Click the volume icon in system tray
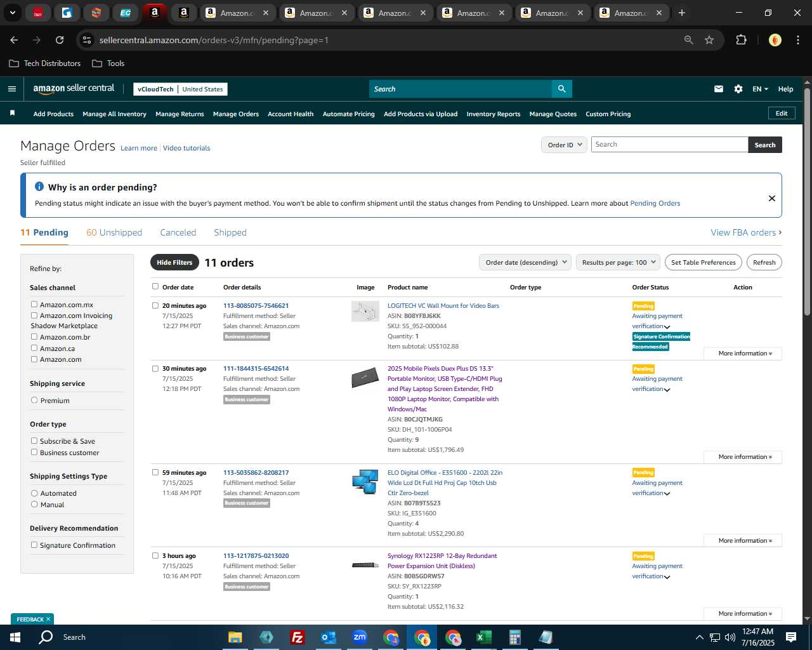 pyautogui.click(x=730, y=637)
